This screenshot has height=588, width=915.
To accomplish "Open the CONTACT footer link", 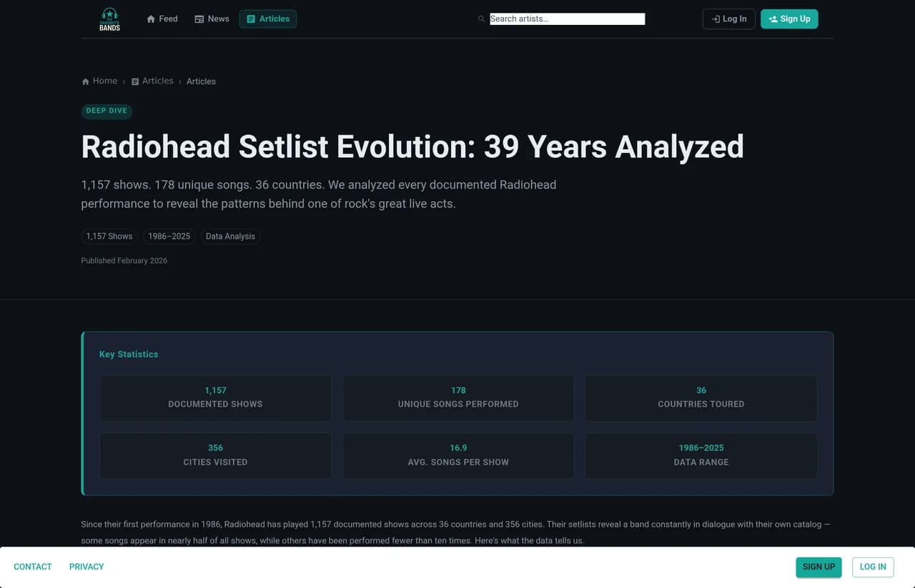I will coord(33,567).
